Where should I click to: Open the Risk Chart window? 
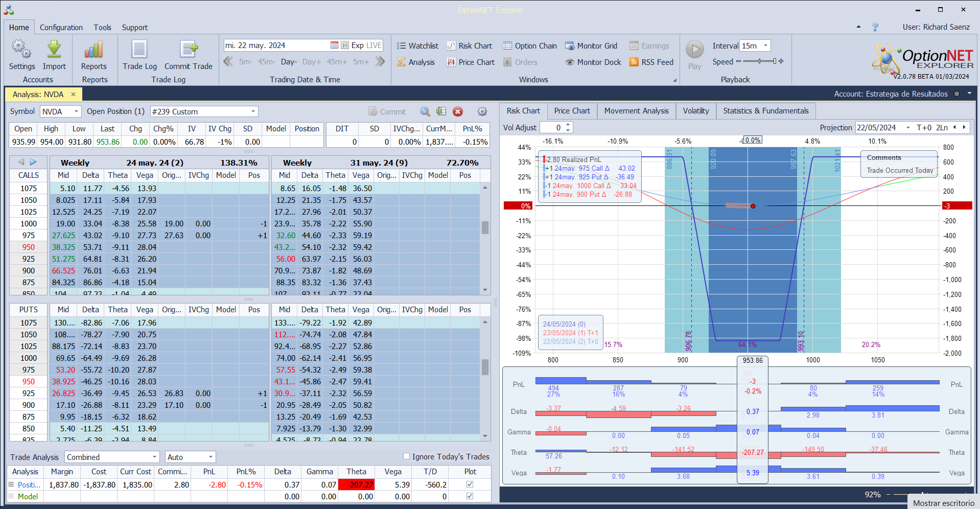(x=470, y=46)
